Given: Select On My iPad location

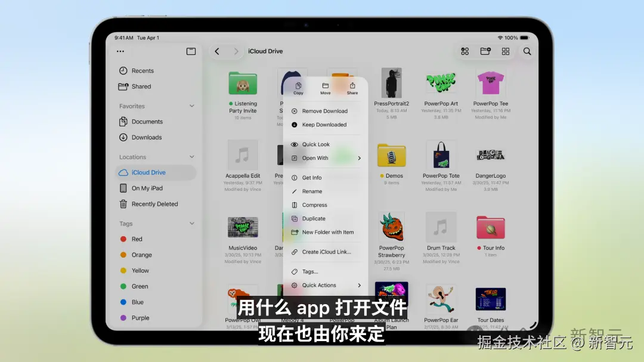Looking at the screenshot, I should coord(156,188).
